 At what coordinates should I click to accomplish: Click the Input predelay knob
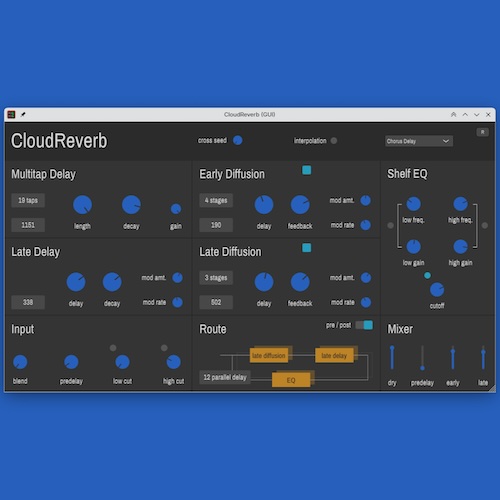point(71,362)
